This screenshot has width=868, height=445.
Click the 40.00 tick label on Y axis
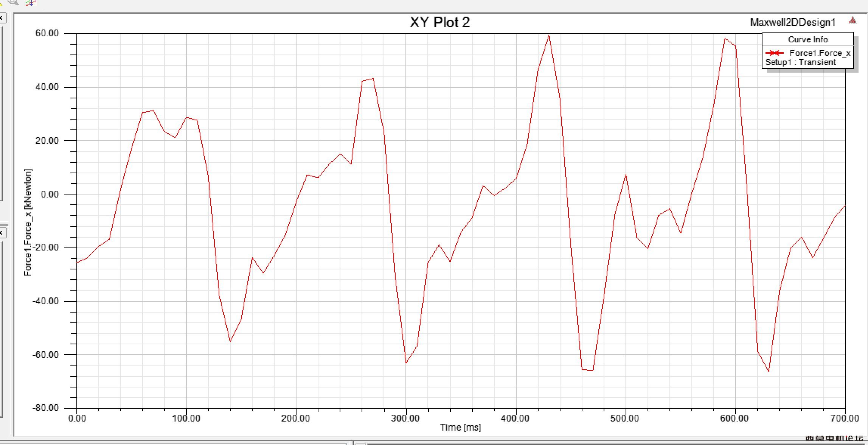coord(47,87)
